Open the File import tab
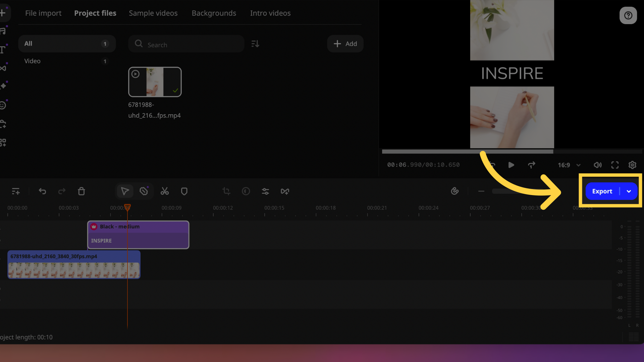Image resolution: width=644 pixels, height=362 pixels. 43,13
